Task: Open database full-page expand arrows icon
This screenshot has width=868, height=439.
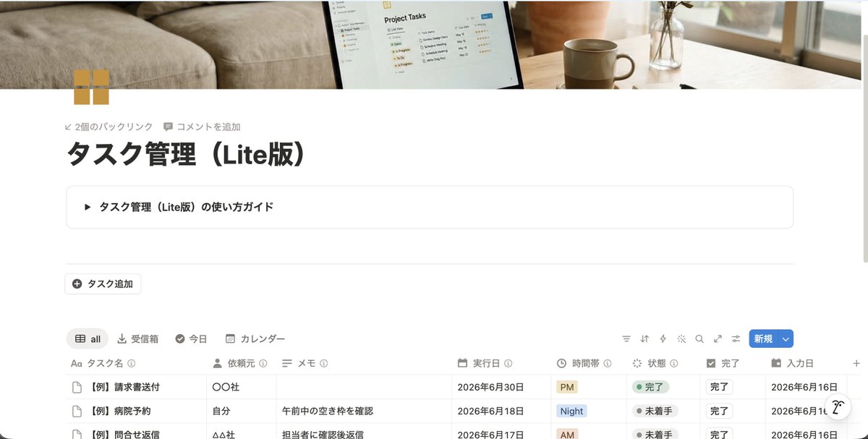Action: point(718,338)
